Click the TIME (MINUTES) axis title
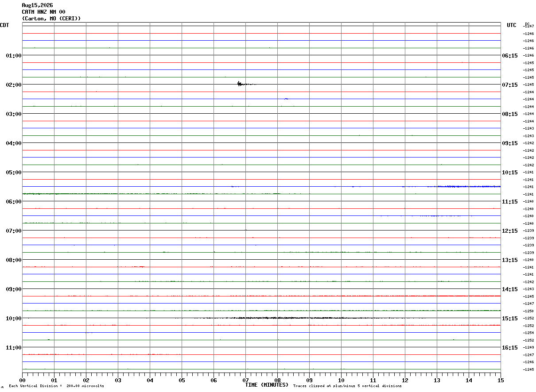The image size is (536, 392). coord(267,385)
